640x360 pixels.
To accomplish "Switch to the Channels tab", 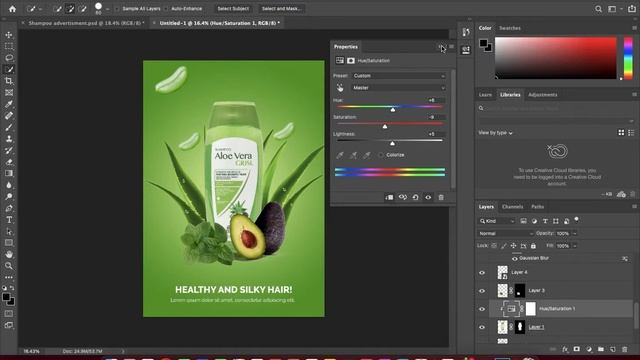I will [513, 207].
